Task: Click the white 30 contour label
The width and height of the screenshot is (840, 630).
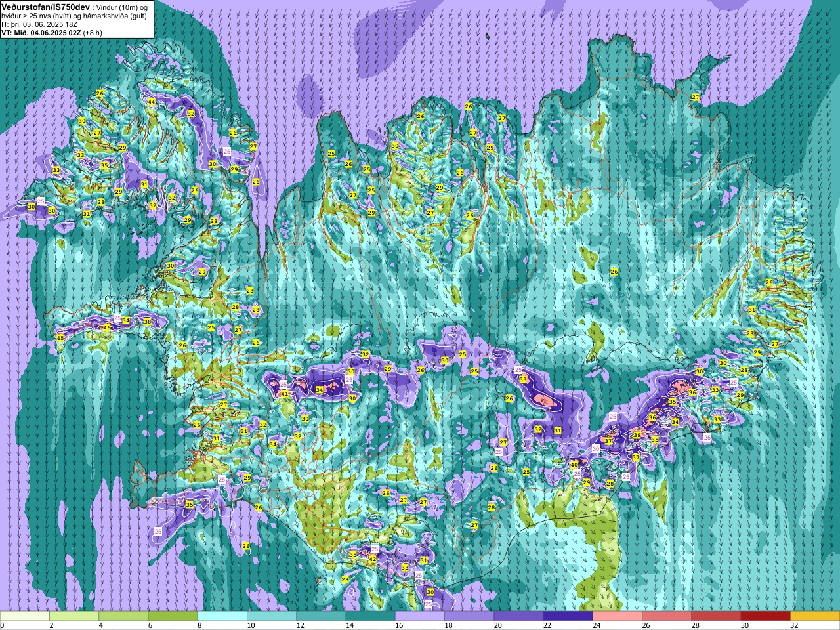Action: point(596,448)
